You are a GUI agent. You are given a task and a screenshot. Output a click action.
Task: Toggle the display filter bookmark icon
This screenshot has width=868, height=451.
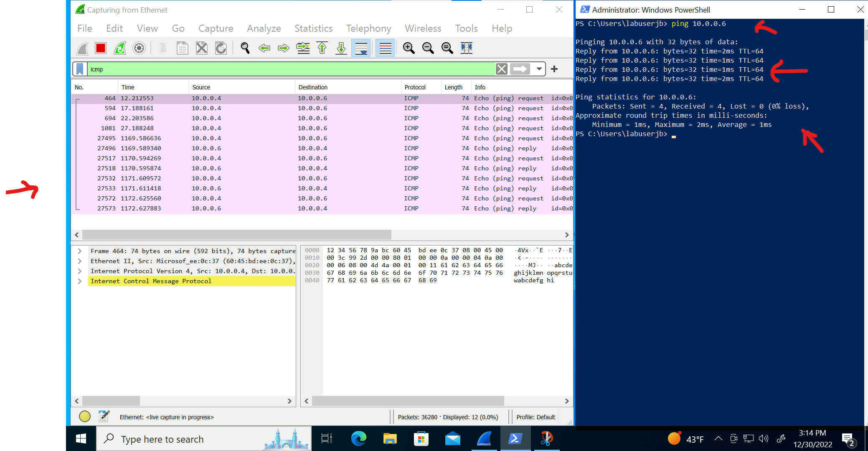pyautogui.click(x=80, y=69)
